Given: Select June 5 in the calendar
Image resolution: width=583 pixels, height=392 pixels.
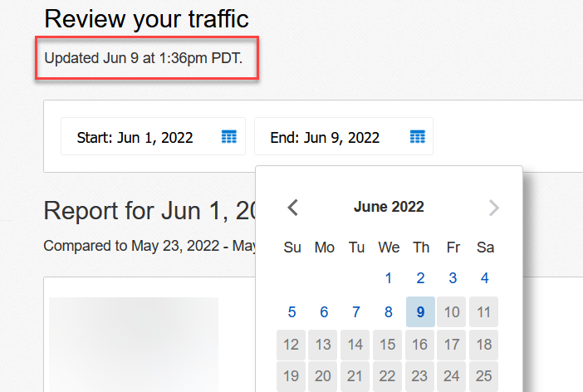Looking at the screenshot, I should coord(292,312).
